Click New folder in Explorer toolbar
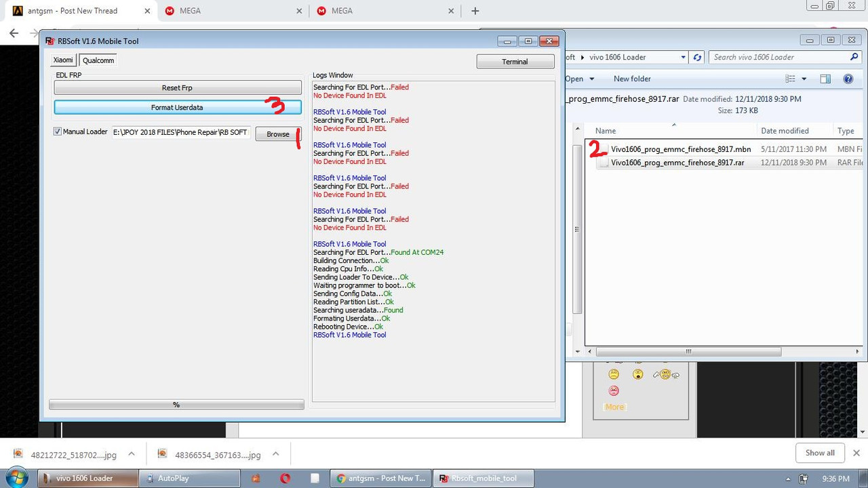The image size is (868, 488). (x=632, y=79)
